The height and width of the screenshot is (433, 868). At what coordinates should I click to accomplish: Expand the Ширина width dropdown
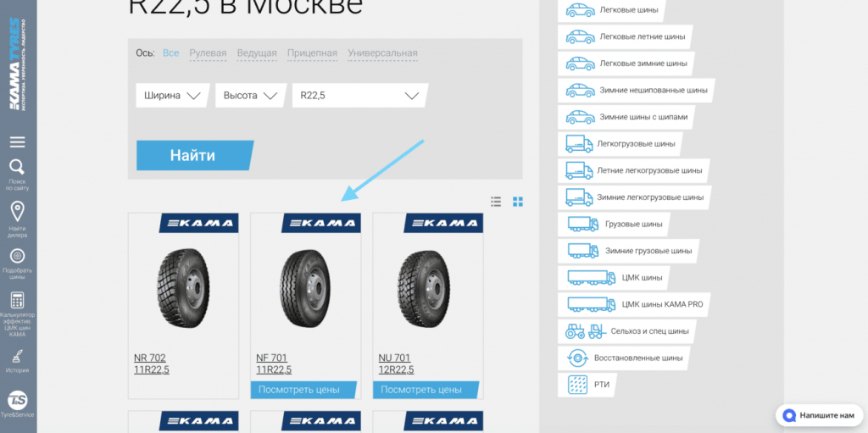point(173,95)
